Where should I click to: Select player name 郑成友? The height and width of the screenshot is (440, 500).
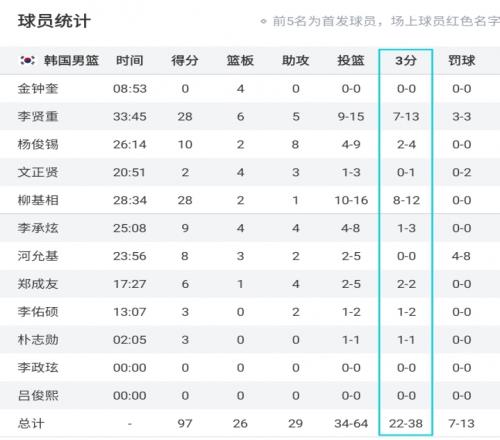(x=38, y=284)
